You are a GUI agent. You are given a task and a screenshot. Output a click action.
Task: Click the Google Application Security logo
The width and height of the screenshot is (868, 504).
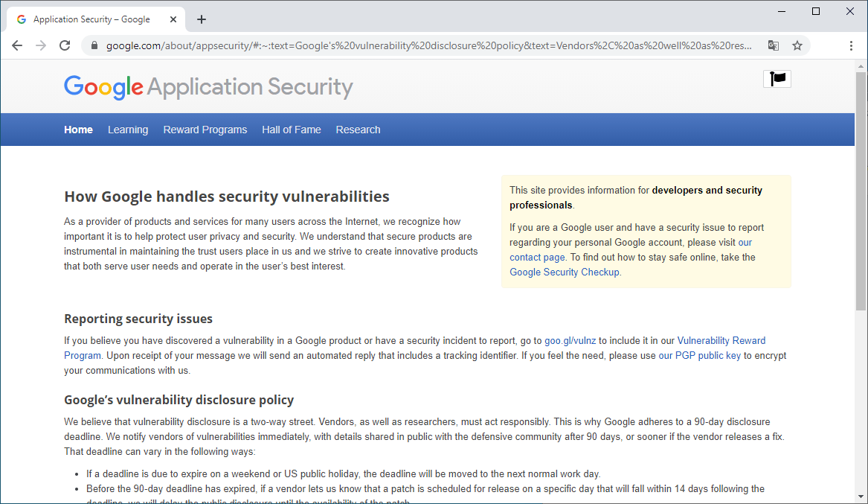coord(208,87)
